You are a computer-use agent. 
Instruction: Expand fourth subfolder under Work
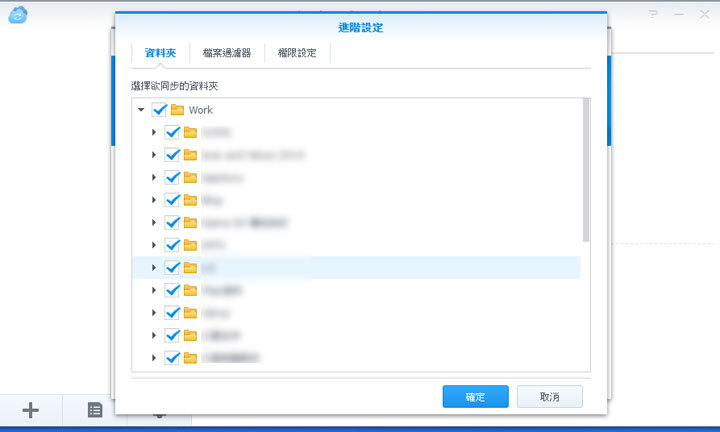pyautogui.click(x=154, y=200)
